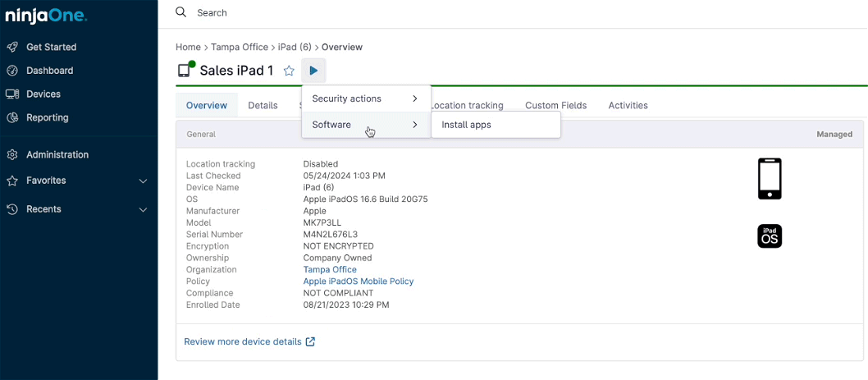Click NOT COMPLIANT compliance value
The width and height of the screenshot is (868, 380).
(338, 293)
